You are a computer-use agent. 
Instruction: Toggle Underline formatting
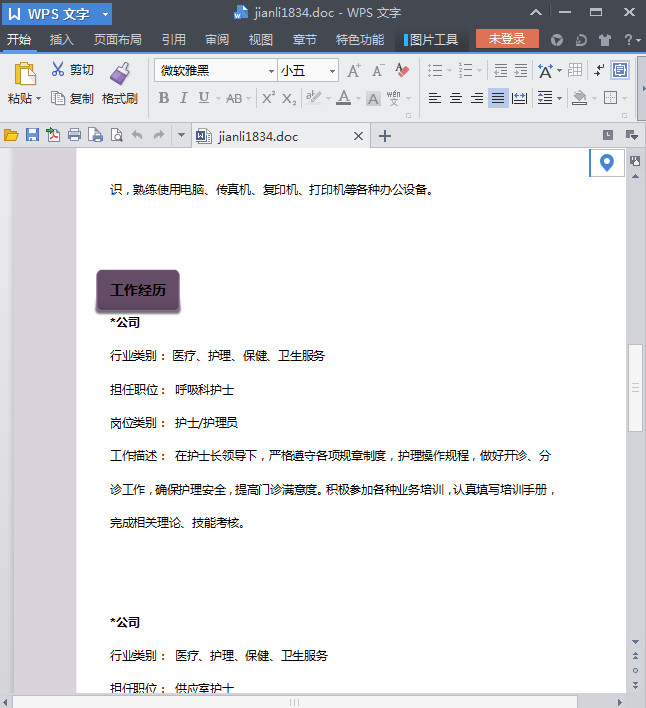point(204,98)
